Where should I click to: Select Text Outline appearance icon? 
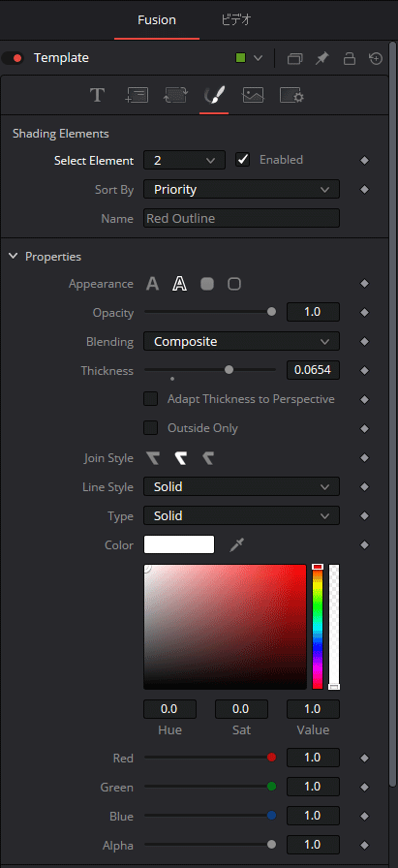point(179,284)
